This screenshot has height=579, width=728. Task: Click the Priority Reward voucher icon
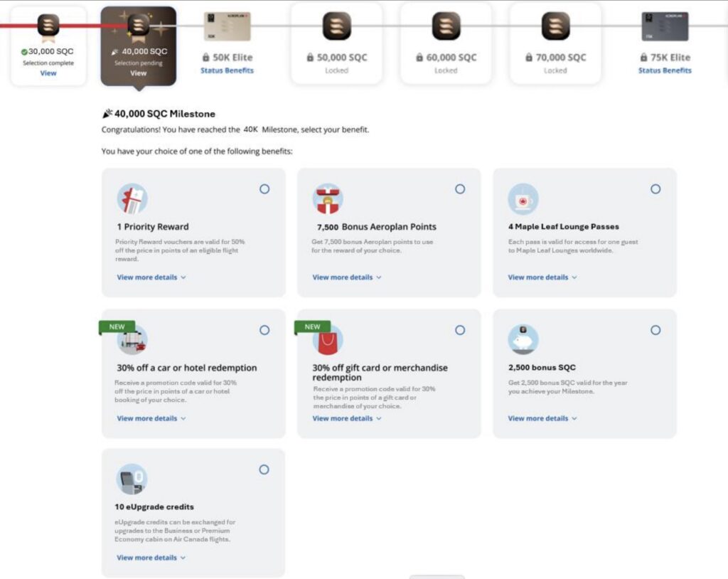[132, 198]
